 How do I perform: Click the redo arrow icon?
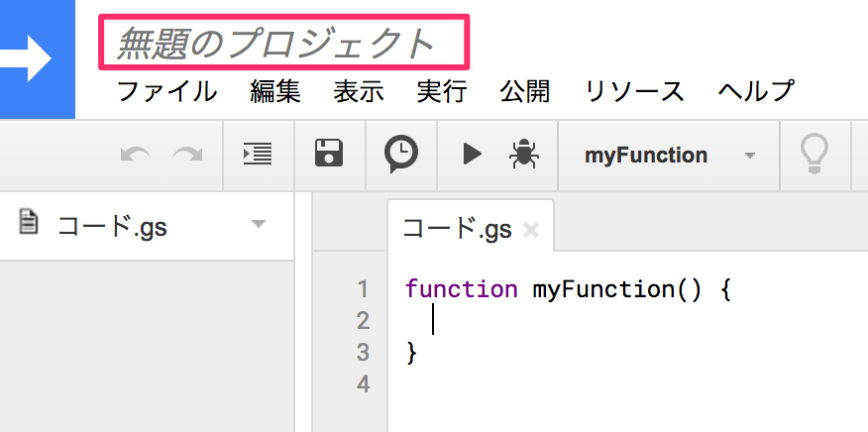(x=187, y=155)
